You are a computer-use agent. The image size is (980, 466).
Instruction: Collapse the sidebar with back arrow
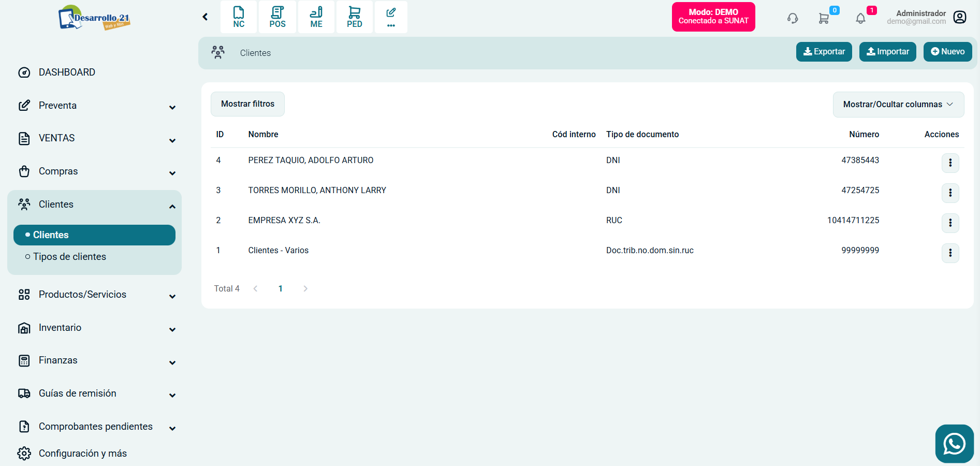(205, 17)
